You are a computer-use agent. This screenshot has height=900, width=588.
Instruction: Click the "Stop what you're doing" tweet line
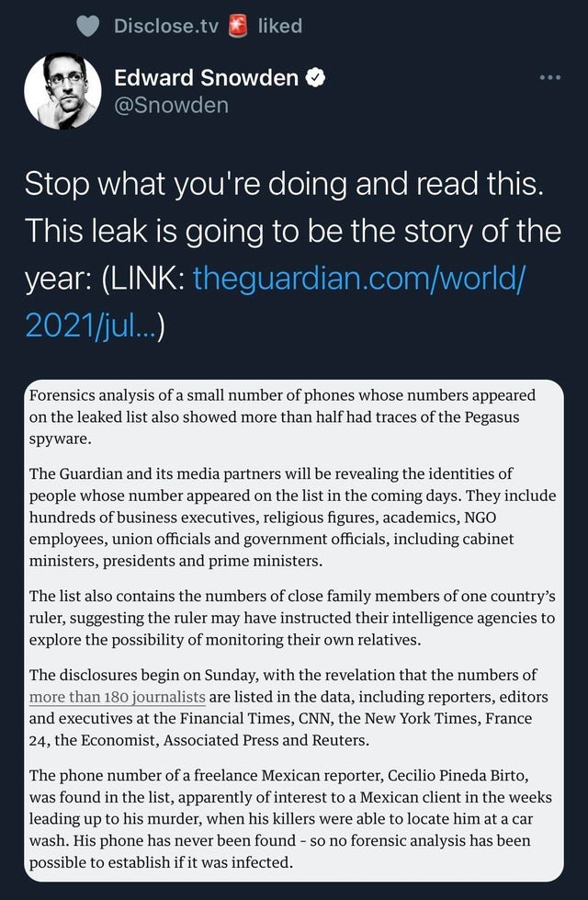pos(282,186)
